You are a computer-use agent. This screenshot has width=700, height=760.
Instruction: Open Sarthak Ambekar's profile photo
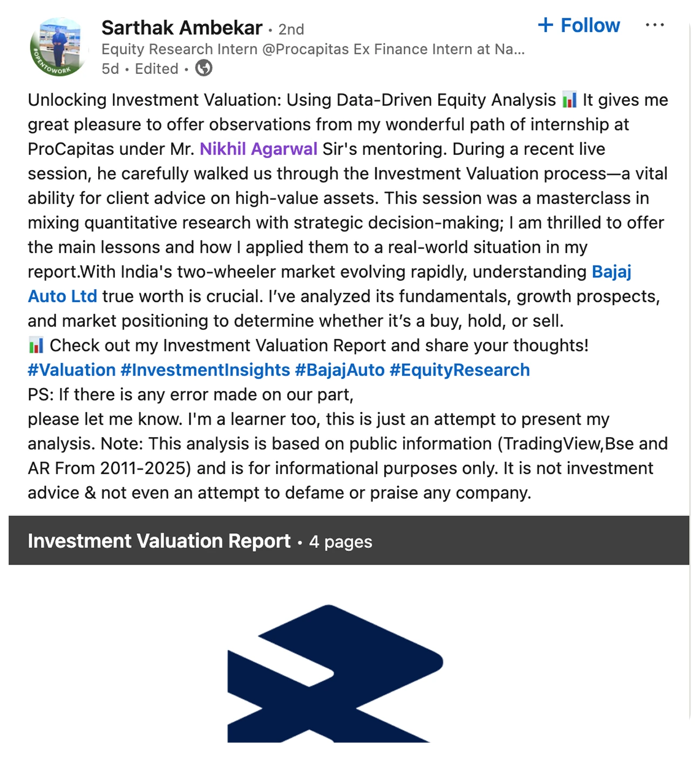59,47
